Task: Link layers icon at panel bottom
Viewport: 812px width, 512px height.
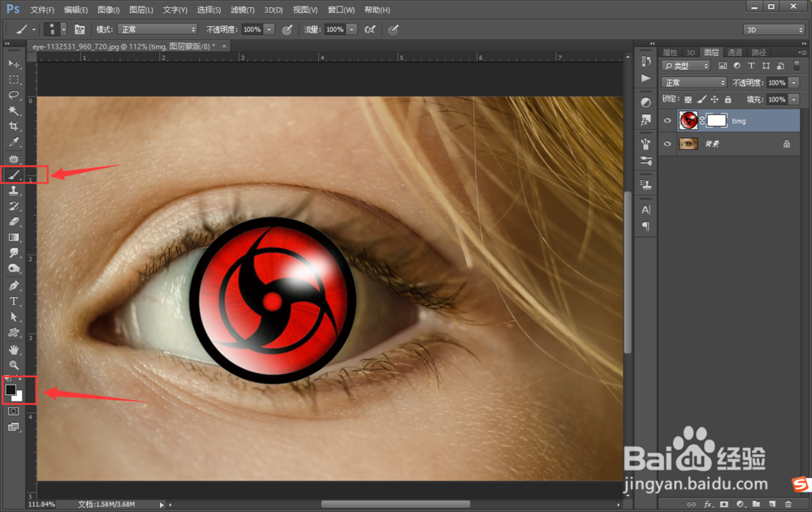Action: point(691,504)
